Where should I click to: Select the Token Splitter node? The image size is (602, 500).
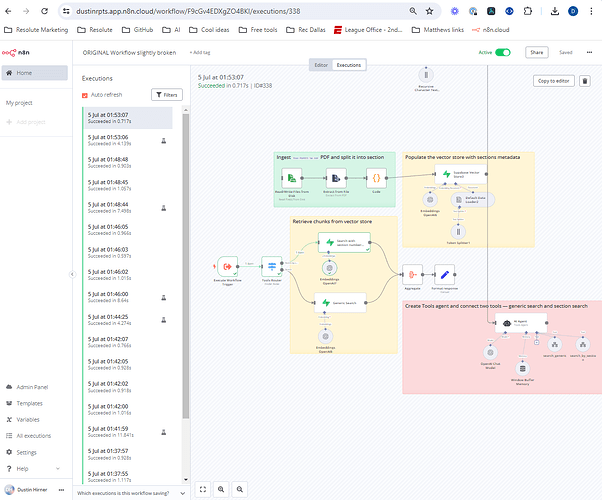(458, 232)
